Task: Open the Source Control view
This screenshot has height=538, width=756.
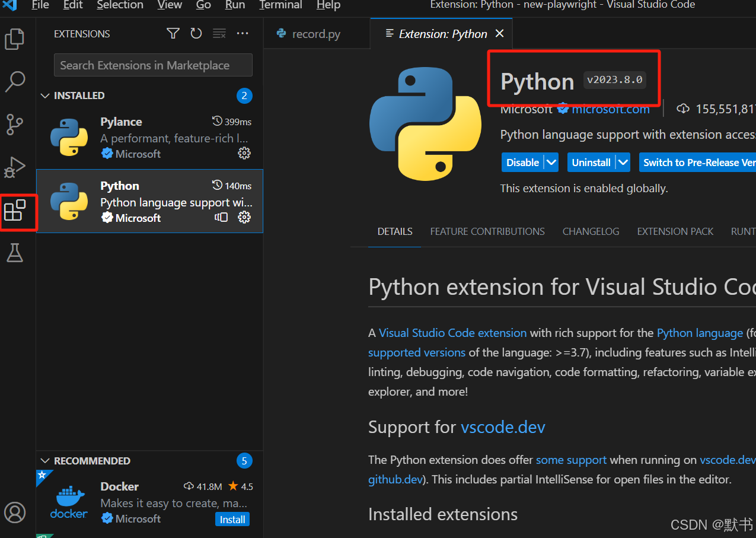Action: [x=14, y=125]
